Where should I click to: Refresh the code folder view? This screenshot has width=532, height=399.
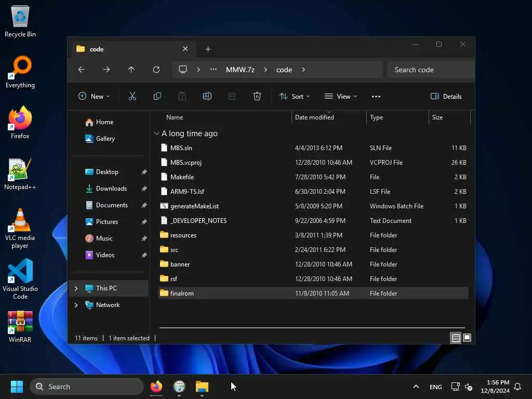(156, 70)
